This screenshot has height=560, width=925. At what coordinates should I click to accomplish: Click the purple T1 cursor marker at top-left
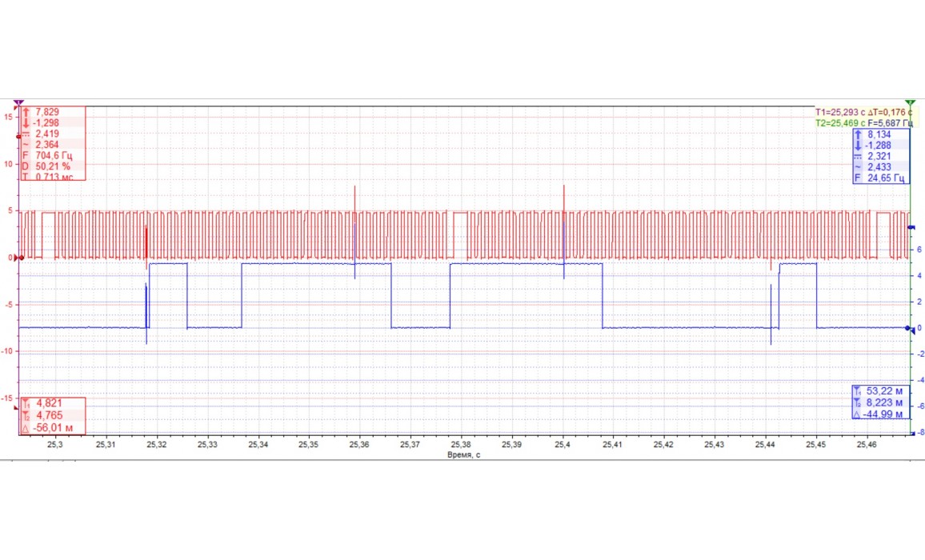point(18,102)
